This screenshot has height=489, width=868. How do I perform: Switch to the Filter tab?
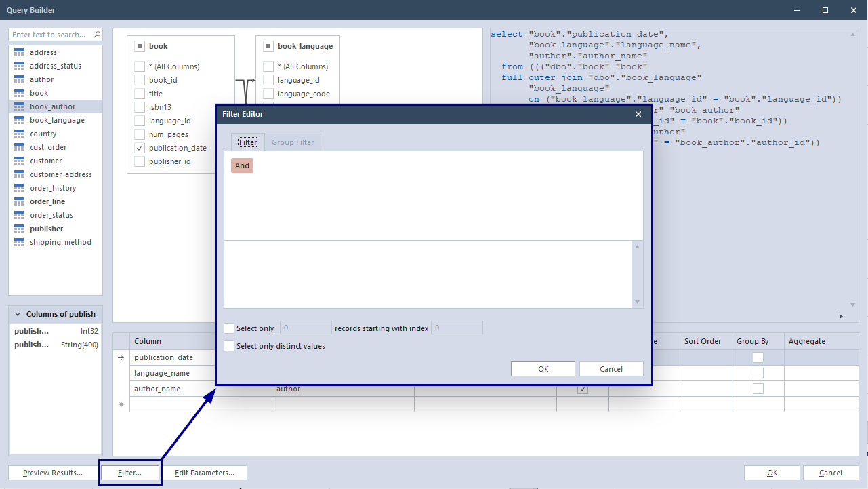[248, 142]
